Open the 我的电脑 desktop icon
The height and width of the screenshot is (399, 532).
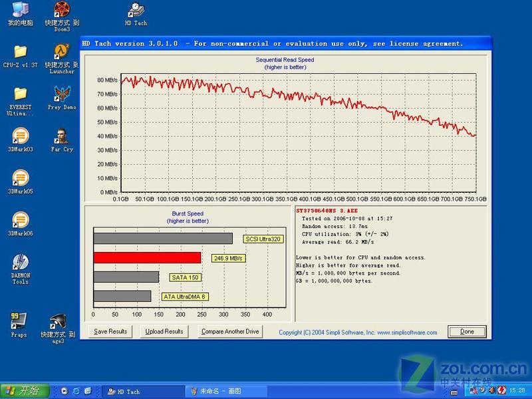[x=21, y=13]
